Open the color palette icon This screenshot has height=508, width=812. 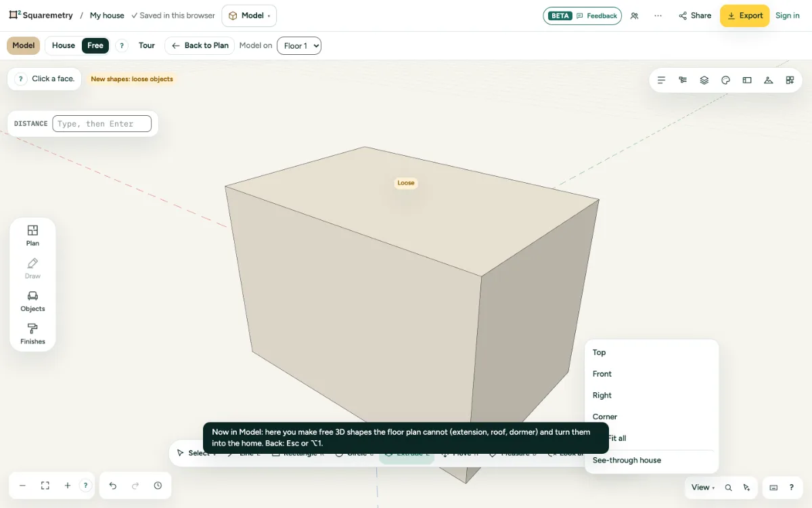click(x=725, y=80)
